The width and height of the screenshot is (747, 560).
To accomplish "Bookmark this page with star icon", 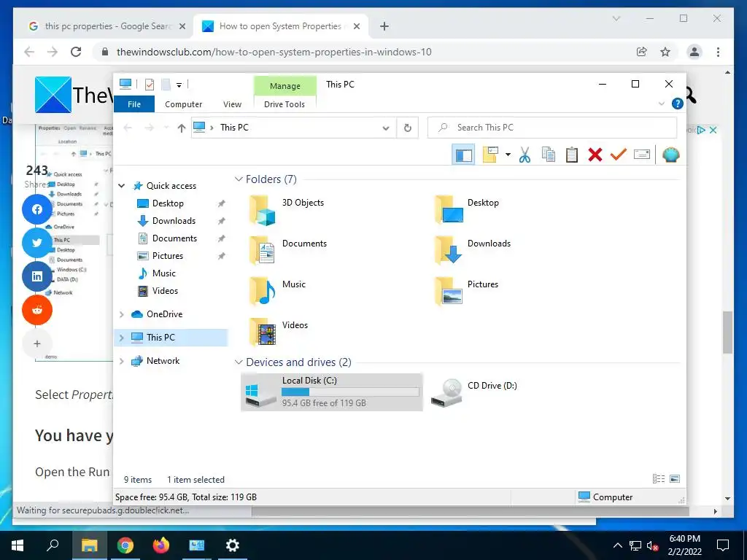I will [665, 52].
